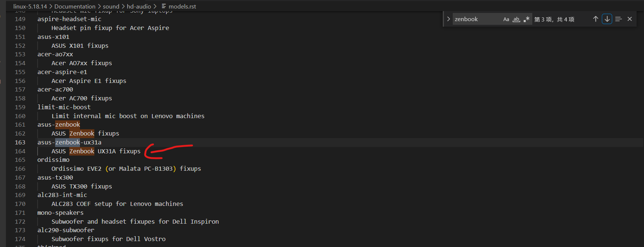Open the hd-audio breadcrumb dropdown
Image resolution: width=644 pixels, height=247 pixels.
point(139,6)
